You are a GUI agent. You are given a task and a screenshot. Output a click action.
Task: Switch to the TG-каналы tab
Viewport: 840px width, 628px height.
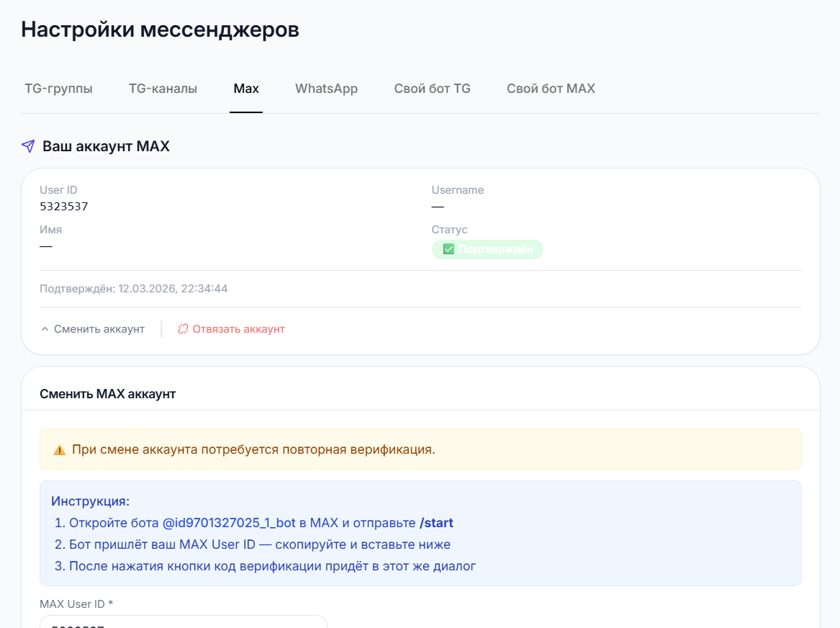(163, 89)
